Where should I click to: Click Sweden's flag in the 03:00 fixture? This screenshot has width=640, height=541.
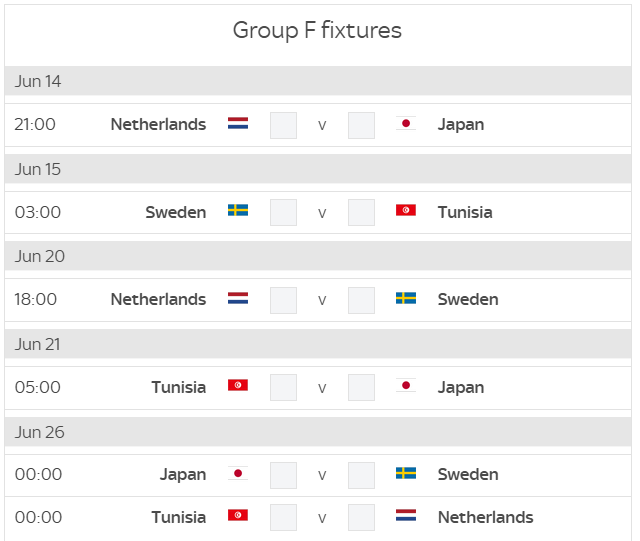pos(238,210)
